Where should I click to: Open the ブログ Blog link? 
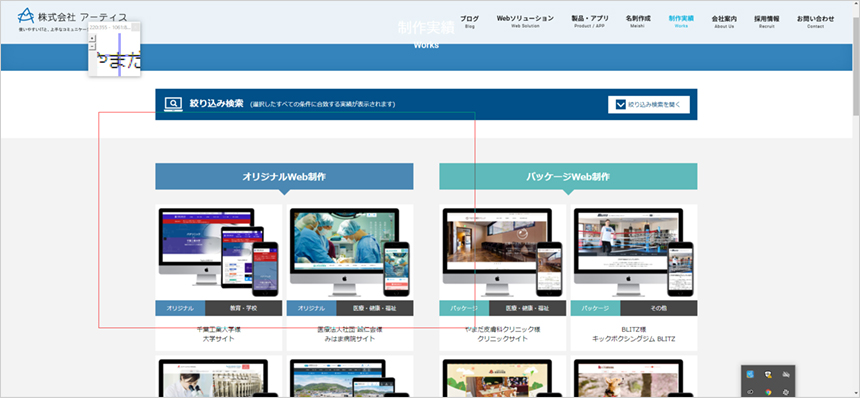point(469,21)
